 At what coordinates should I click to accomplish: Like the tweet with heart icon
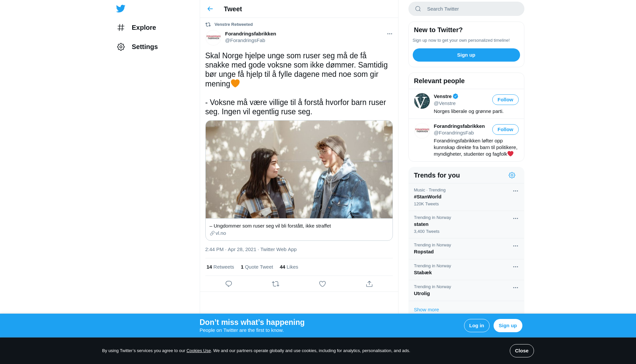322,284
